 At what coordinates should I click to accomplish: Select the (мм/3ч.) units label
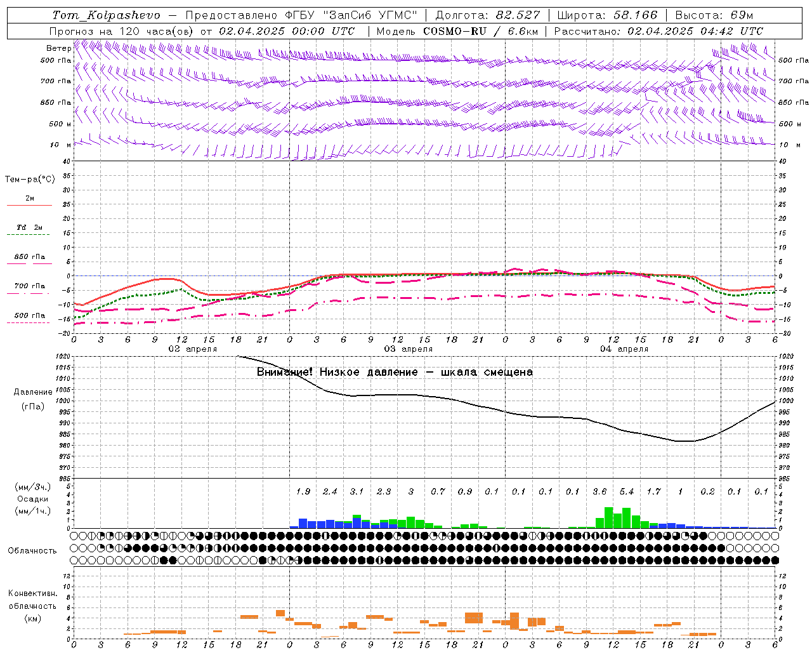click(33, 487)
